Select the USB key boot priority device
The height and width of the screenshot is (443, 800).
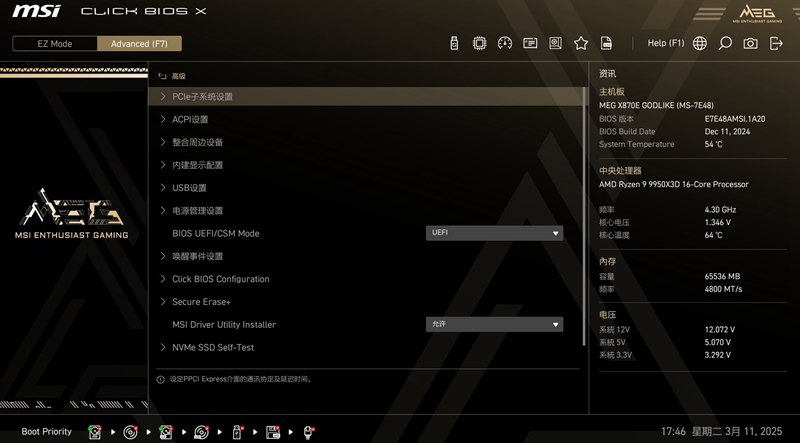point(238,432)
